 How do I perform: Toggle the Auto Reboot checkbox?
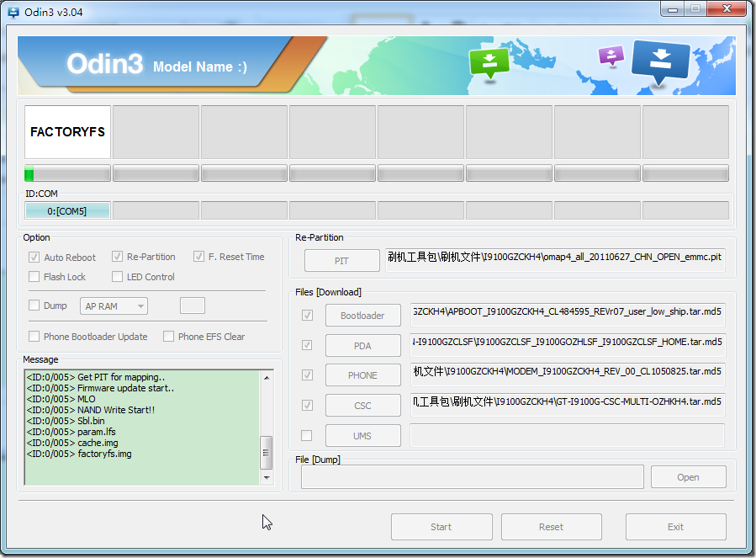coord(34,258)
